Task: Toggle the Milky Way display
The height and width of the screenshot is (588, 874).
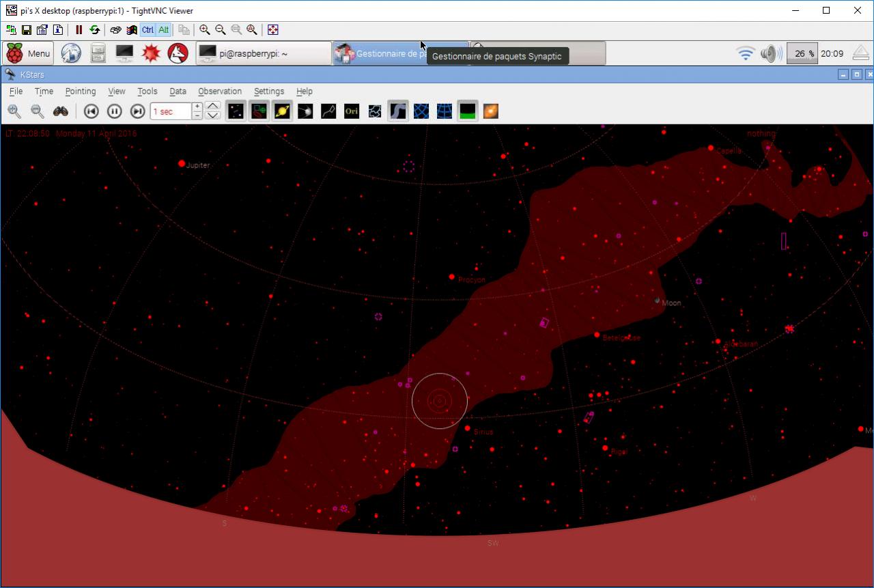Action: (x=398, y=111)
